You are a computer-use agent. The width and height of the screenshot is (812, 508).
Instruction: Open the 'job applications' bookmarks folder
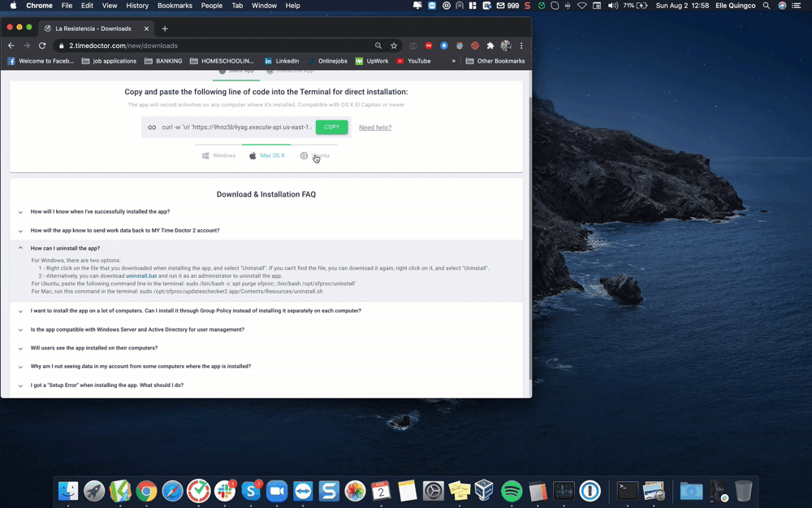[110, 61]
